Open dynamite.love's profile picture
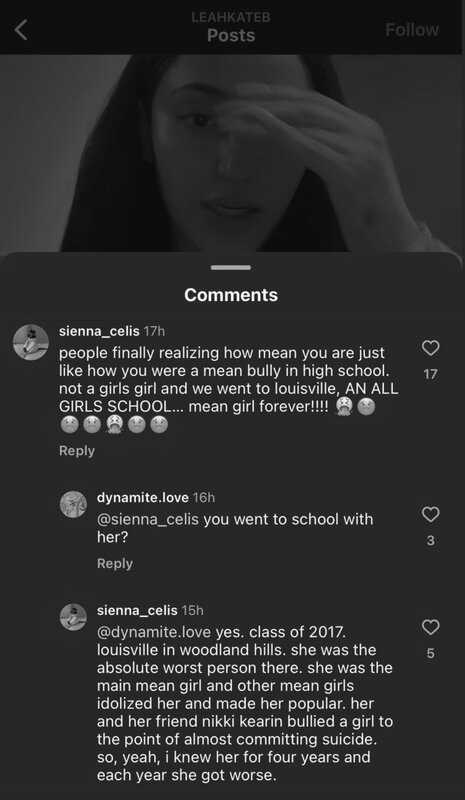 (x=74, y=504)
